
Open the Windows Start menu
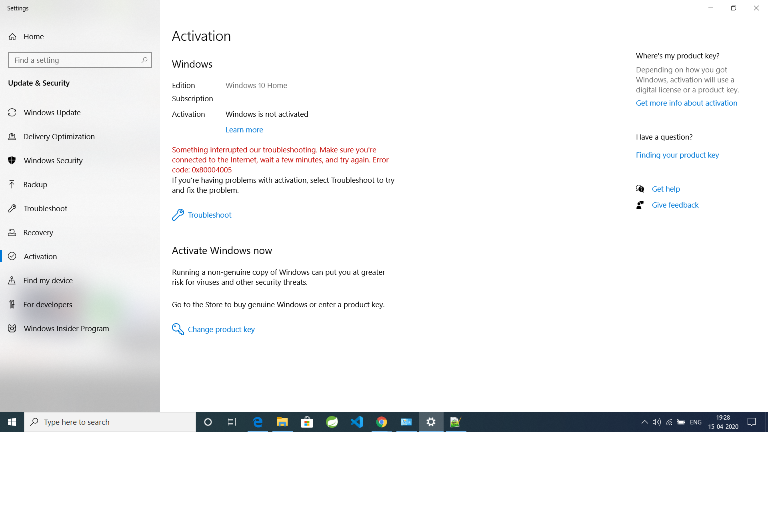click(x=12, y=422)
